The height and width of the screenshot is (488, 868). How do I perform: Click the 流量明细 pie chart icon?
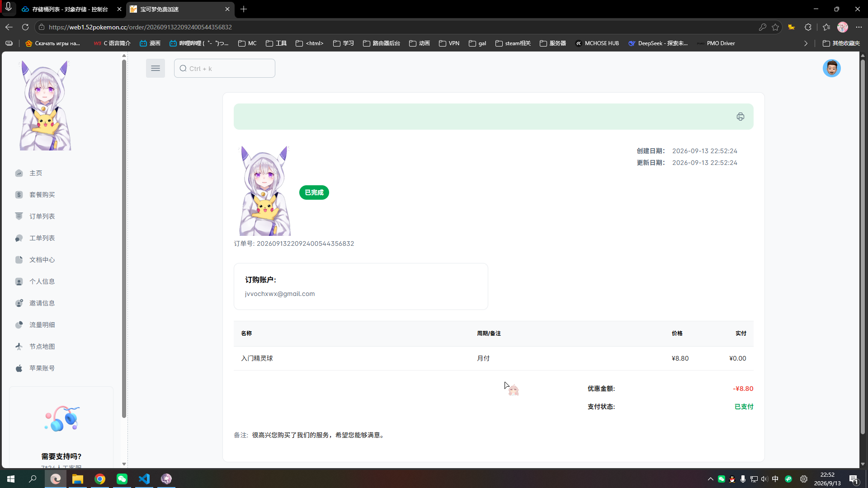tap(19, 325)
